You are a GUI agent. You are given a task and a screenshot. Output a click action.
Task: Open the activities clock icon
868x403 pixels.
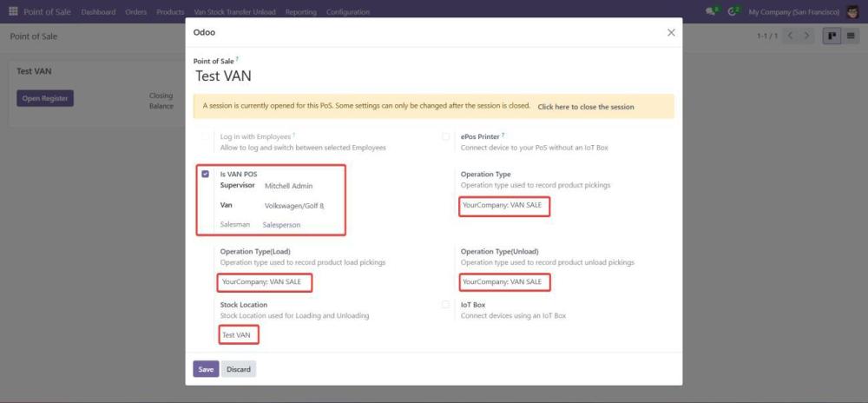point(733,12)
